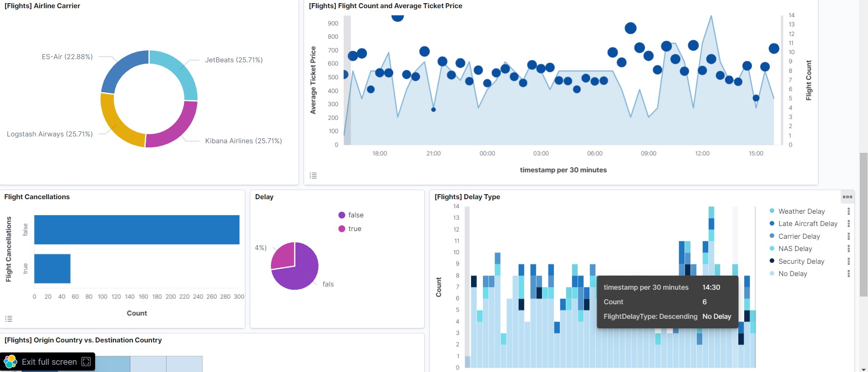Click the scrollbar down arrow
Screen dimensions: 868x372
(863, 369)
